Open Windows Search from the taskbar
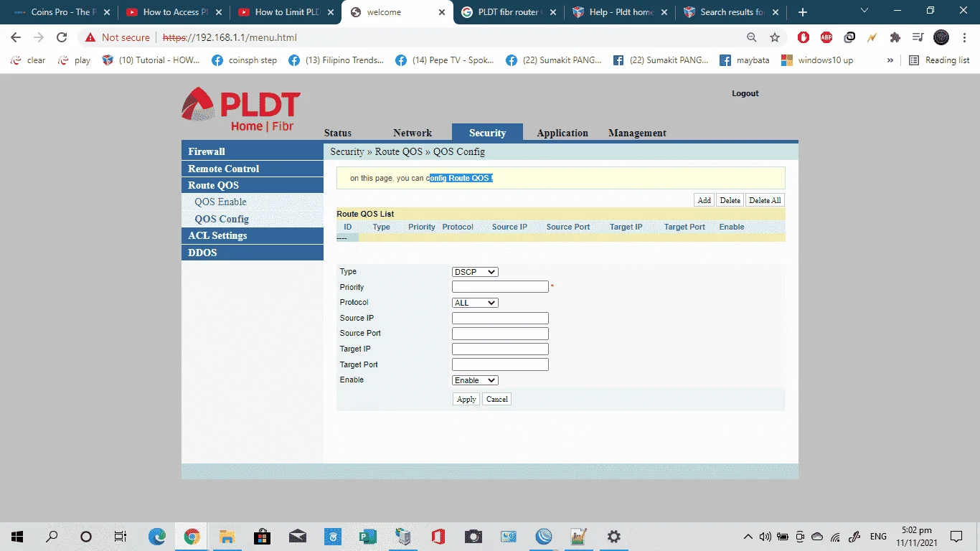Screen dimensions: 980x551 [x=52, y=537]
